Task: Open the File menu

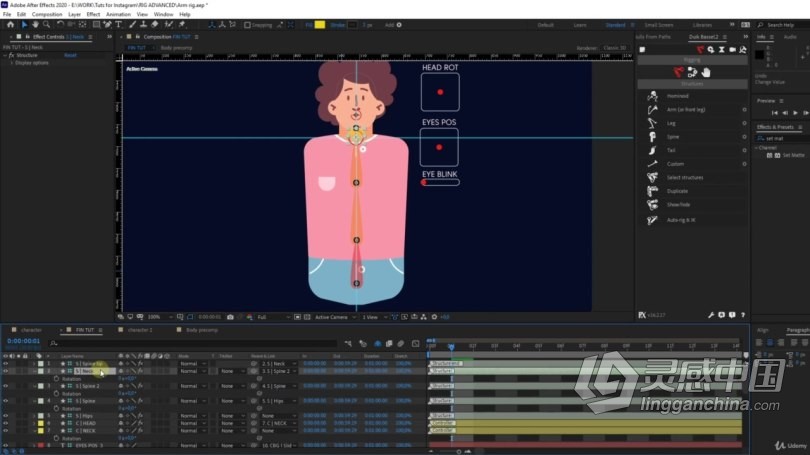Action: pos(7,14)
